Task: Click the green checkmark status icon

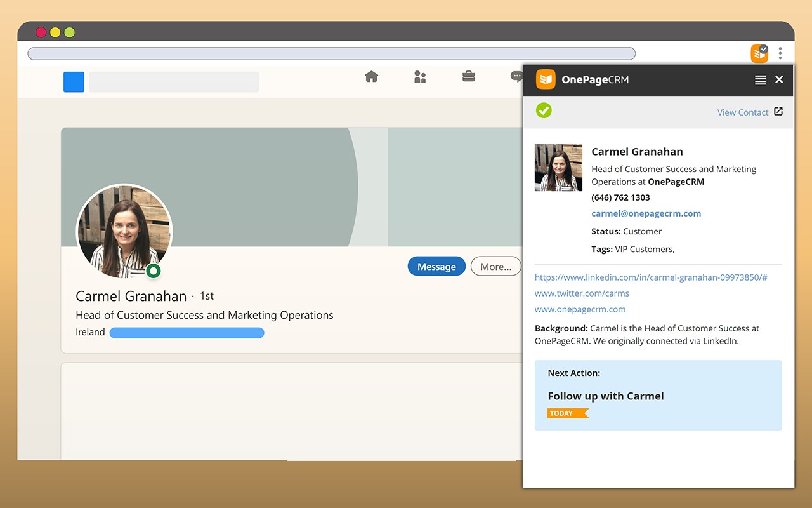Action: coord(544,110)
